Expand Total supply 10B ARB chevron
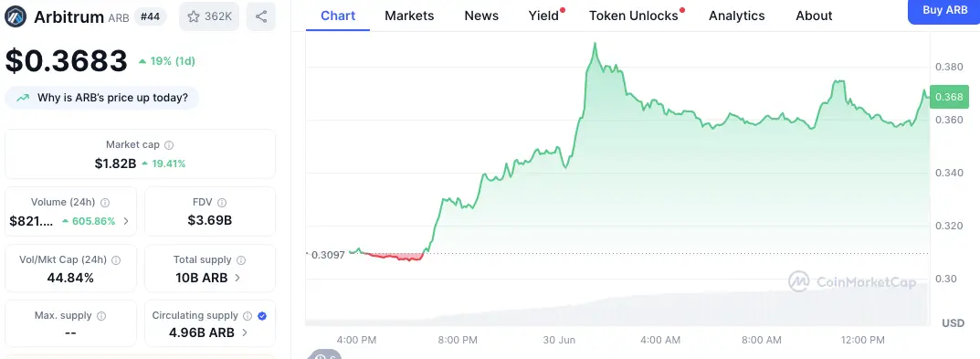 (x=237, y=278)
